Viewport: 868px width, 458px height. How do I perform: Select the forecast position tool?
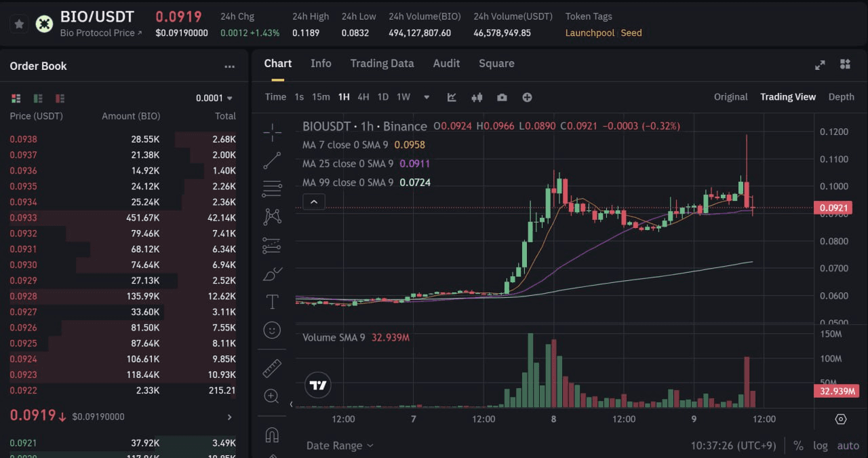[x=272, y=245]
